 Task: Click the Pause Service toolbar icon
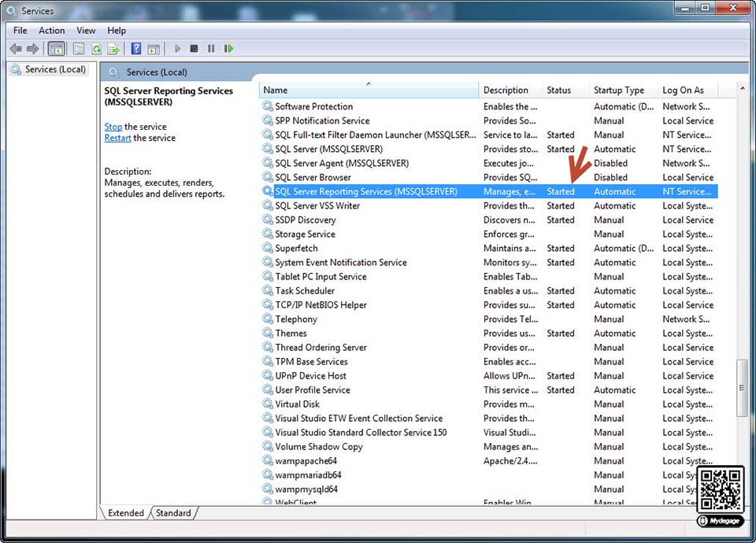tap(211, 49)
